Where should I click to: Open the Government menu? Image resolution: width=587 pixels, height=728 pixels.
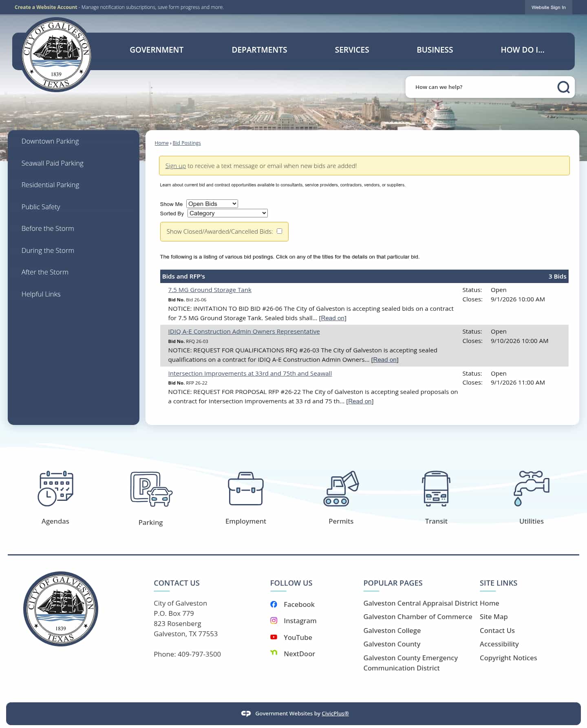pos(157,50)
